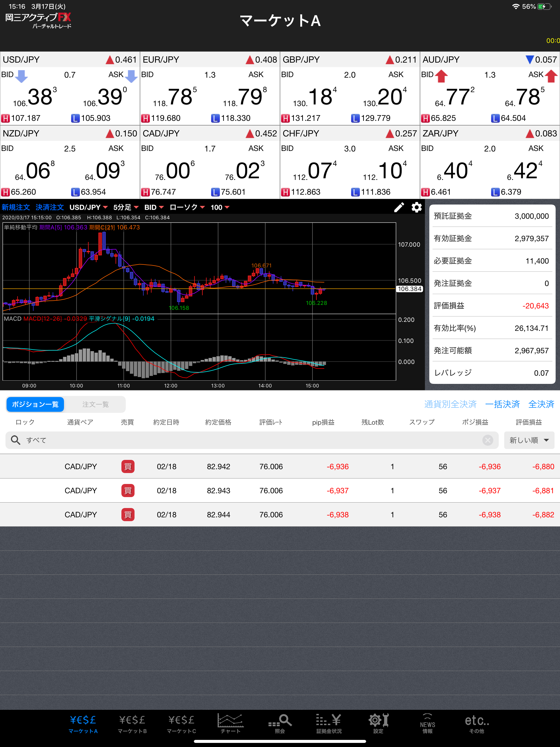Open the チャート tab icon
Viewport: 560px width, 747px height.
(230, 724)
